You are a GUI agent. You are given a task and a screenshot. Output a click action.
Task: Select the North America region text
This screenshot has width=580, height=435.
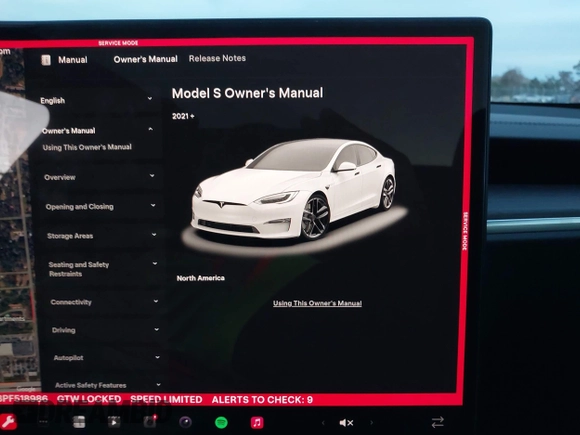200,278
